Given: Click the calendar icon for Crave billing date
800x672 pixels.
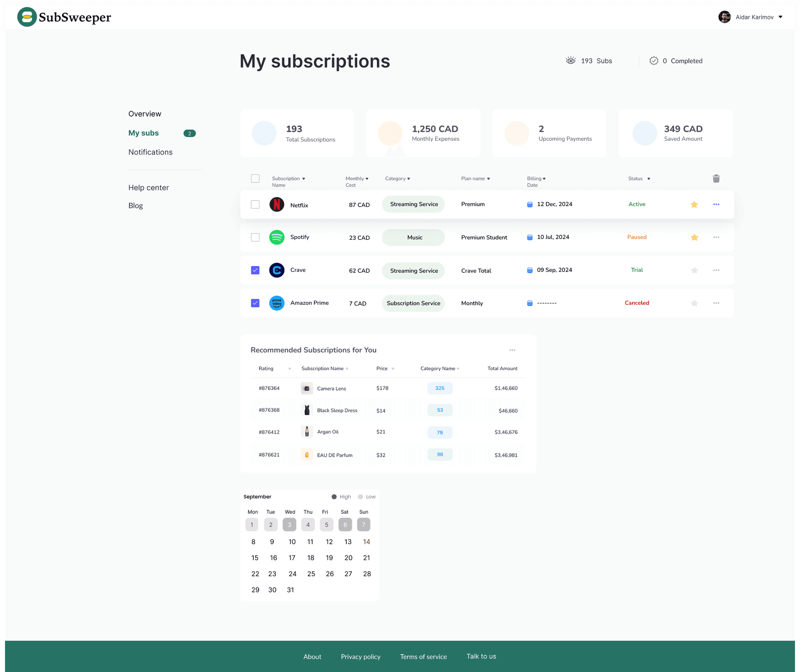Looking at the screenshot, I should 530,270.
